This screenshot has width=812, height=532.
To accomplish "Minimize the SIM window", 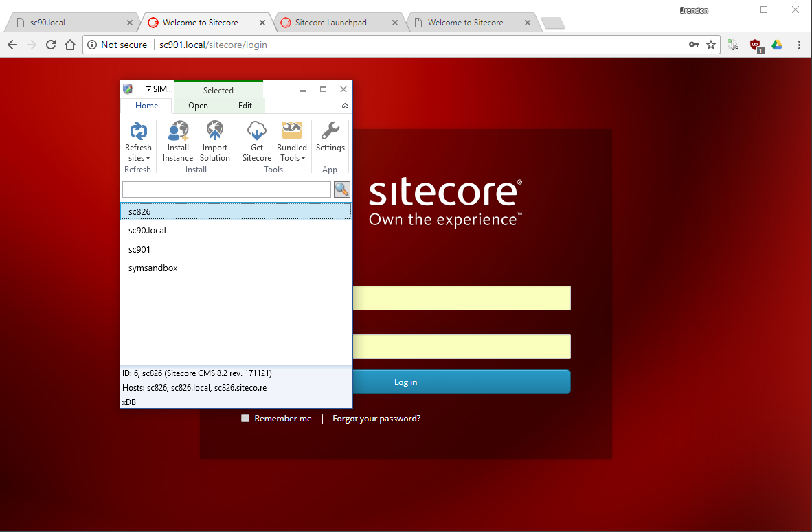I will click(x=303, y=89).
